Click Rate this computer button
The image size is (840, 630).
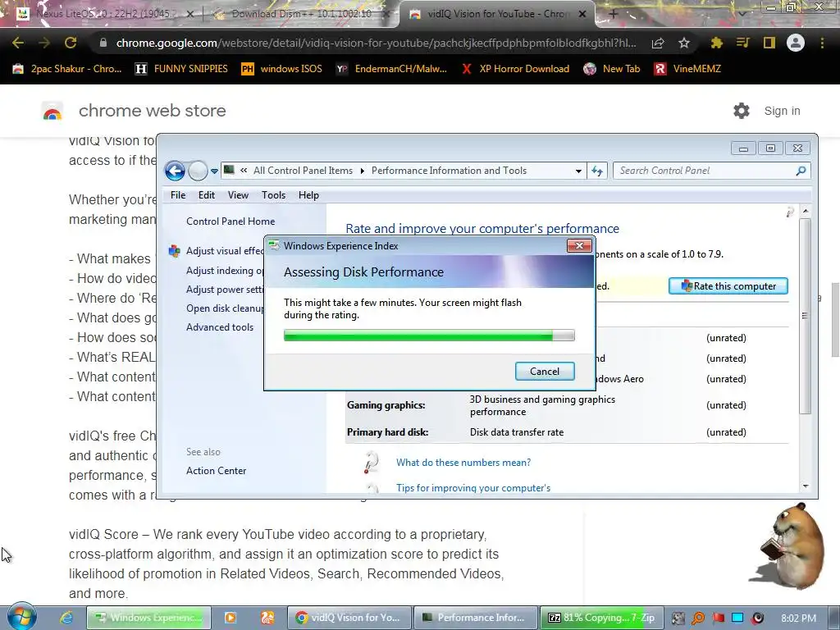[x=728, y=286]
